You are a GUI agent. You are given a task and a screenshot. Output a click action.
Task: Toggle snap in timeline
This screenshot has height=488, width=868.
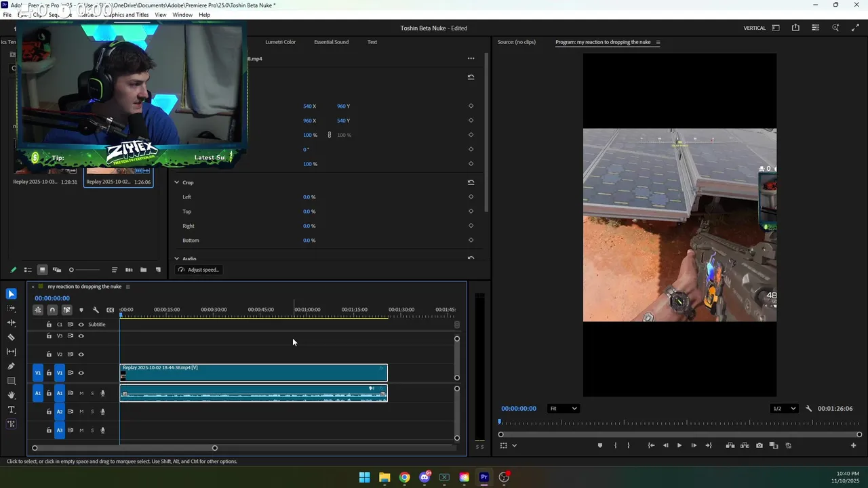pyautogui.click(x=52, y=310)
